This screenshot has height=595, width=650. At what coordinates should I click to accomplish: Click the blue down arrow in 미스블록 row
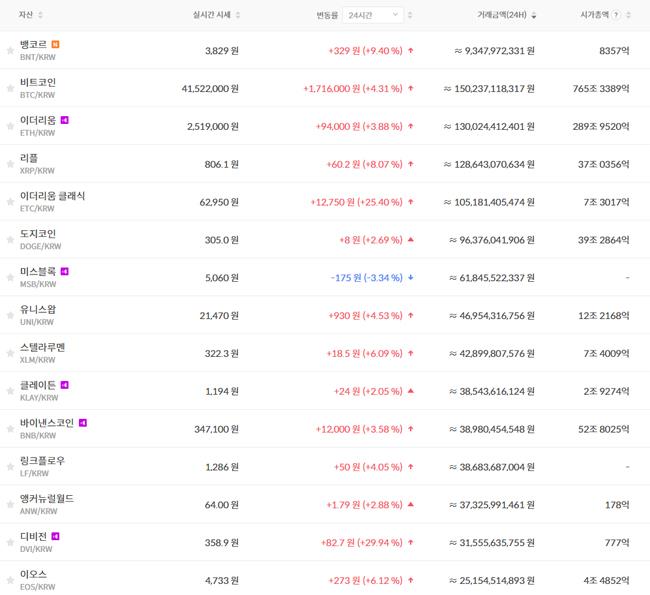pyautogui.click(x=410, y=277)
